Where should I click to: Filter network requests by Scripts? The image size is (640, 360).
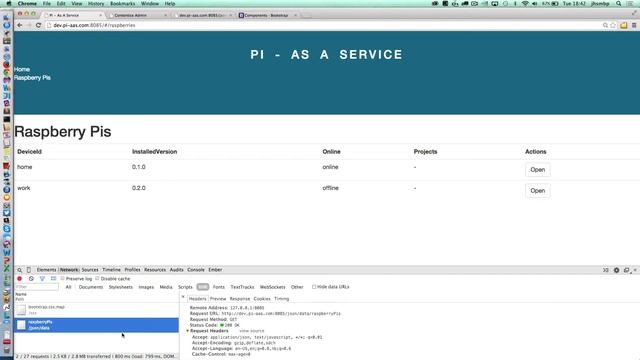click(x=185, y=287)
